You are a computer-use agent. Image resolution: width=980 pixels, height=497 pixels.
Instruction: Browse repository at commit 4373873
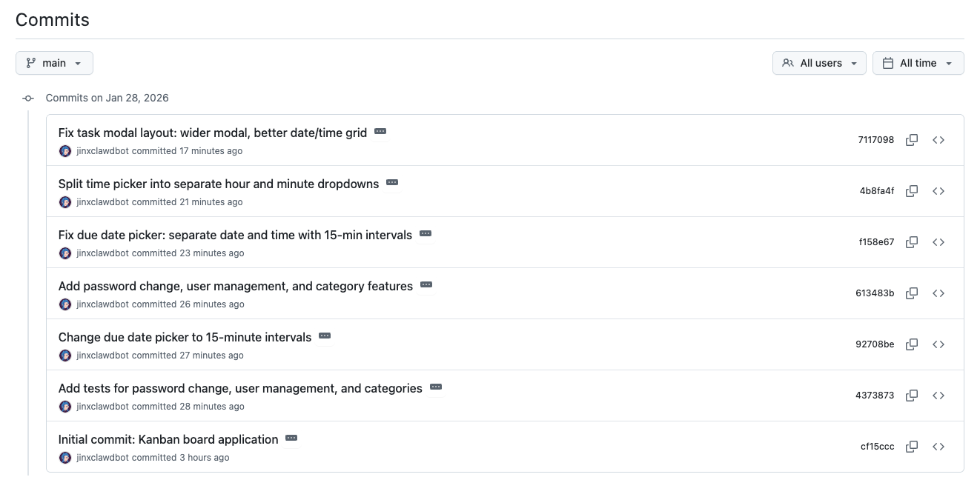tap(938, 396)
